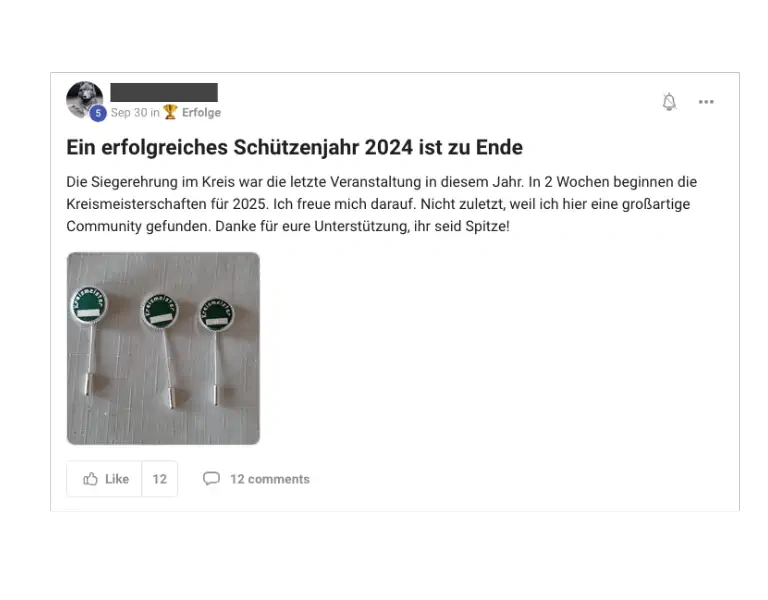Click the redacted author name bar
The width and height of the screenshot is (768, 600).
164,92
